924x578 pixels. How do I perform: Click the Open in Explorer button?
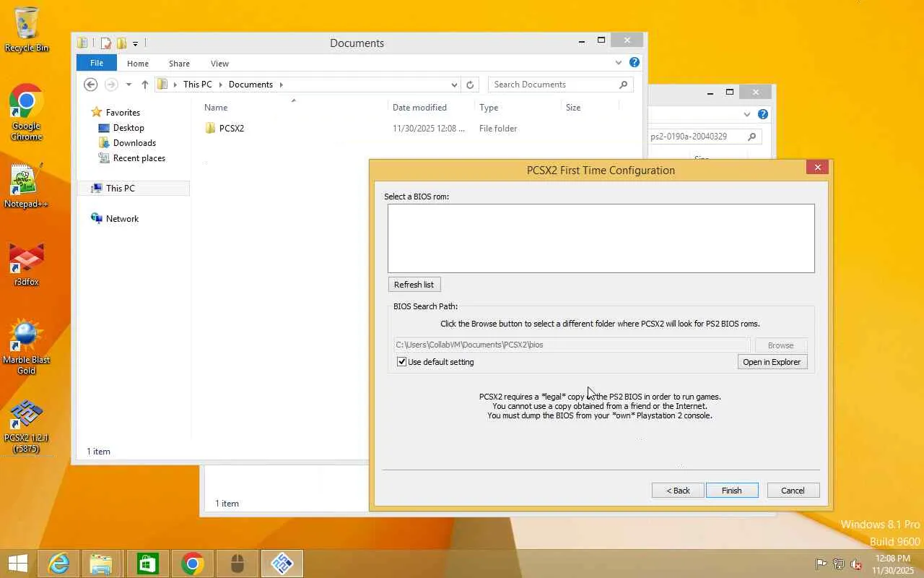[x=772, y=362]
